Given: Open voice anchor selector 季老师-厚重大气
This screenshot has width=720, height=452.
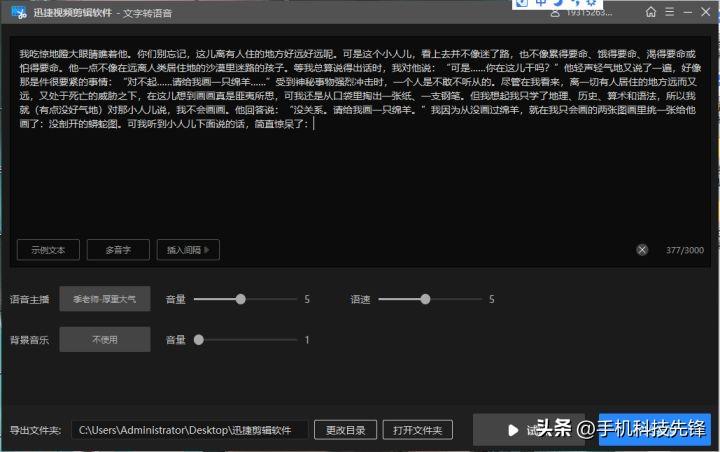Looking at the screenshot, I should point(105,299).
